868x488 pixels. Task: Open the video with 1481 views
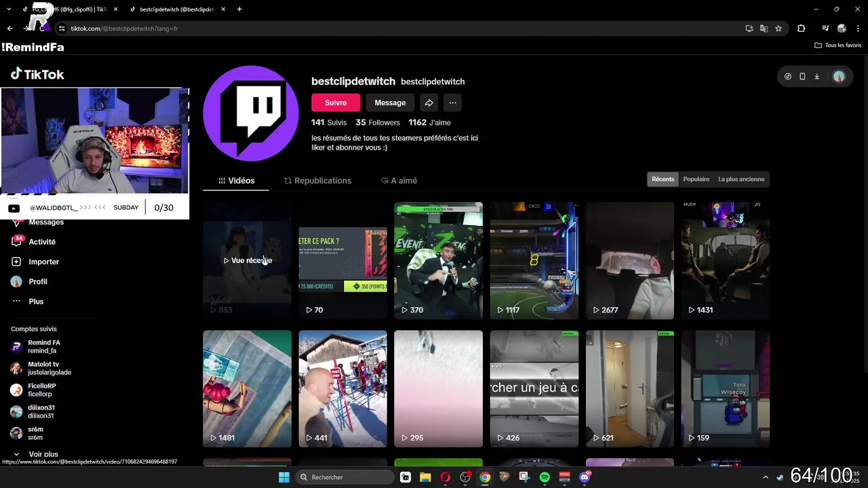[247, 388]
